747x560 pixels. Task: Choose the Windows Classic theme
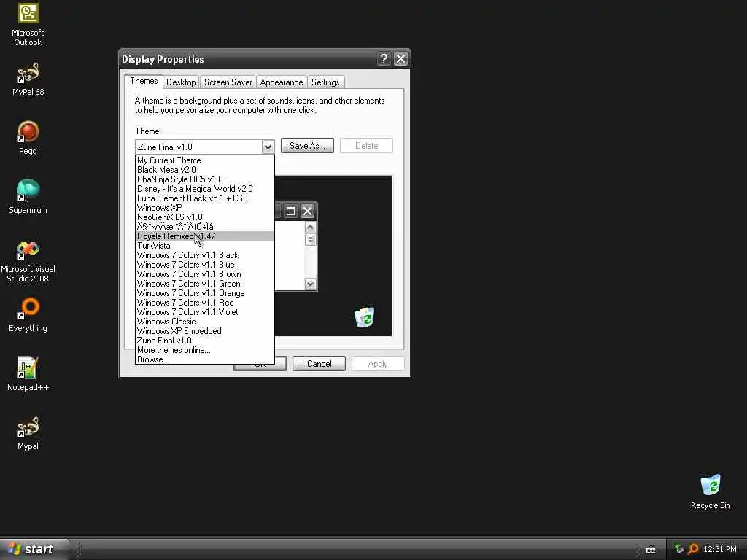[205, 322]
